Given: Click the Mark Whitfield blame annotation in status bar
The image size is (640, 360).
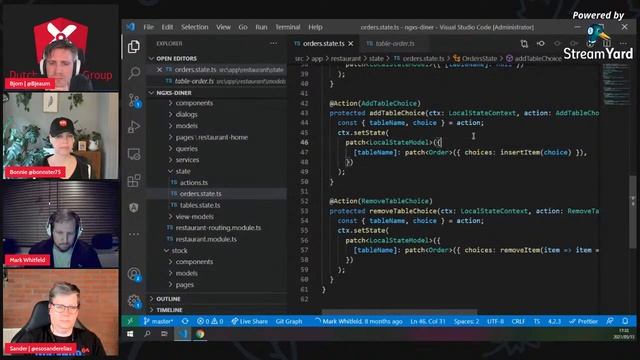Looking at the screenshot, I should click(358, 321).
